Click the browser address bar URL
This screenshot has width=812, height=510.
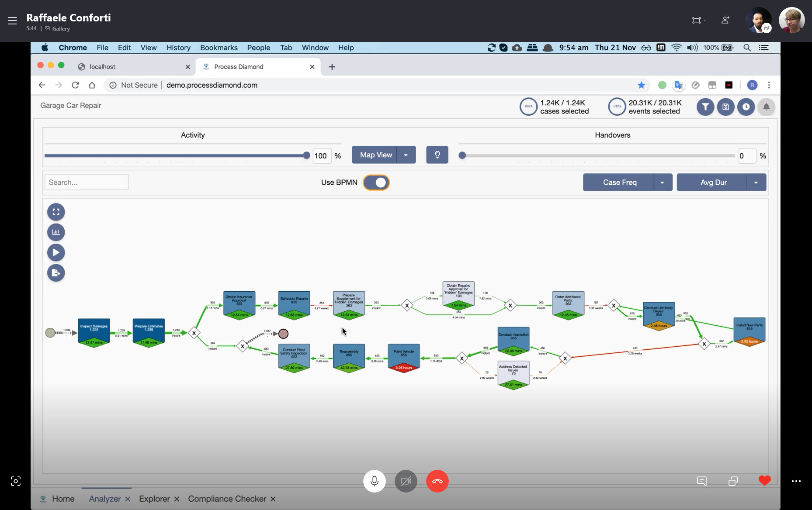pos(212,85)
